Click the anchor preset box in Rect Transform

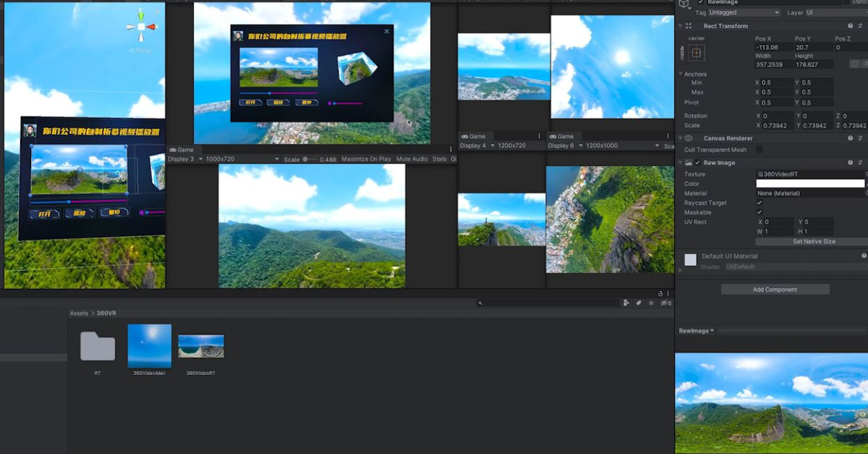tap(696, 53)
